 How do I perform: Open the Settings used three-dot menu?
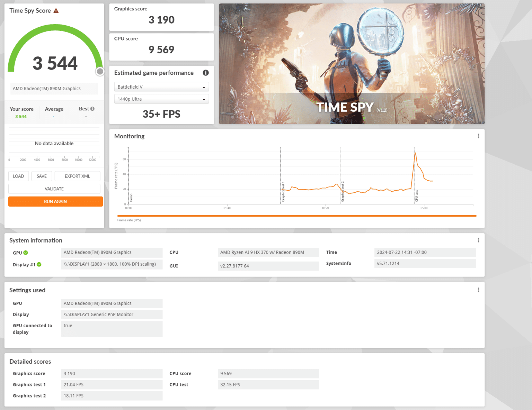pyautogui.click(x=478, y=290)
